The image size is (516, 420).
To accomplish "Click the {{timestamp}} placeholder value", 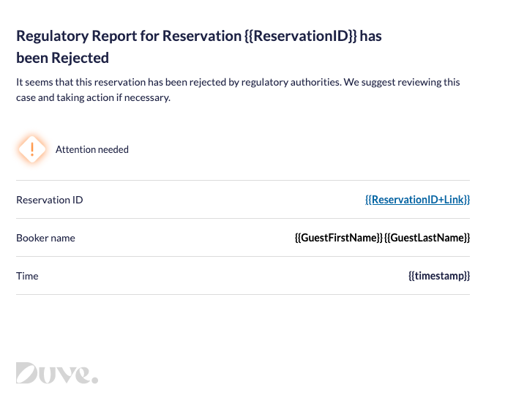I will [x=438, y=276].
